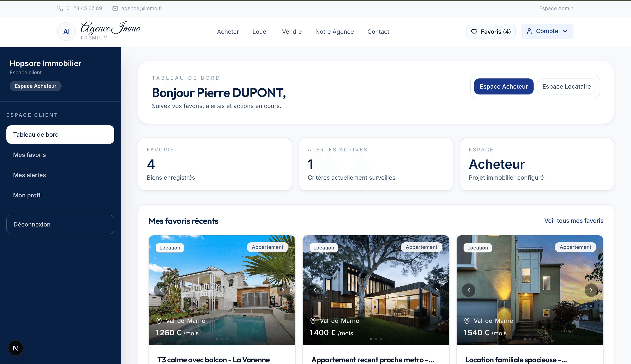Select the second carousel dot on the 1260 € listing
The height and width of the screenshot is (364, 631).
pos(222,339)
